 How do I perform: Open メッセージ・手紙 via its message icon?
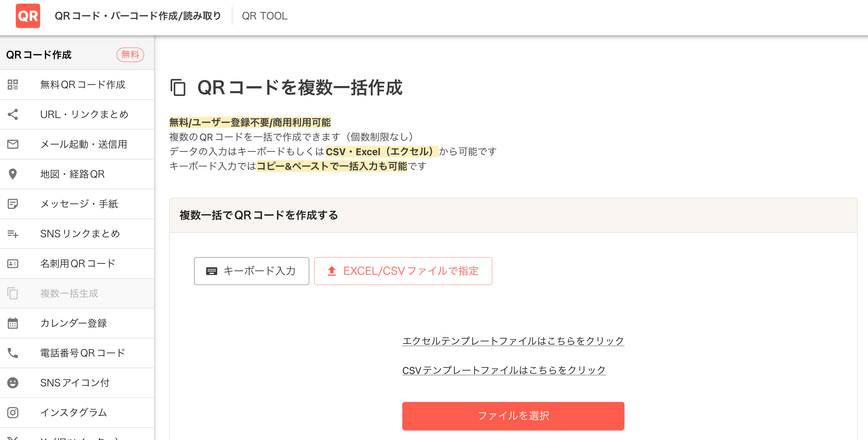[13, 204]
